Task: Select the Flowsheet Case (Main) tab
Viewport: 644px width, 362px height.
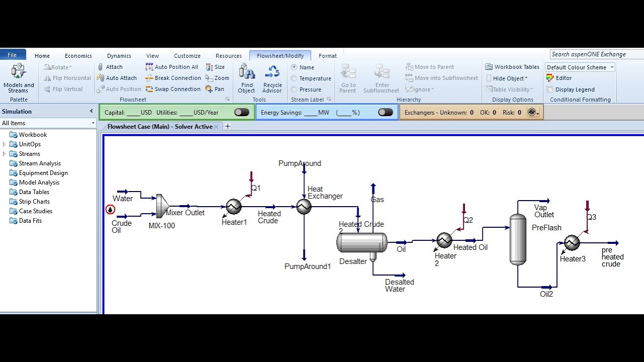Action: click(160, 127)
